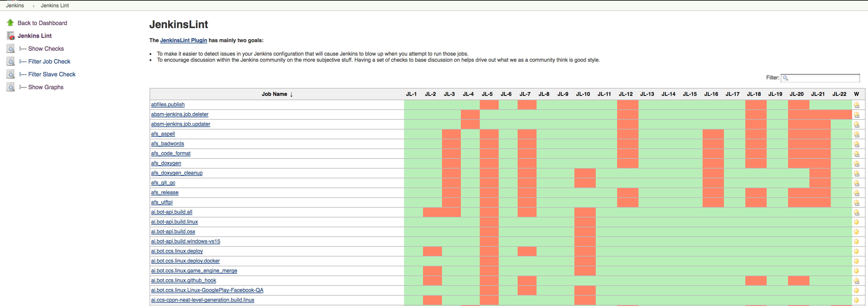The image size is (868, 306).
Task: Open Back to Dashboard menu link
Action: coord(42,23)
